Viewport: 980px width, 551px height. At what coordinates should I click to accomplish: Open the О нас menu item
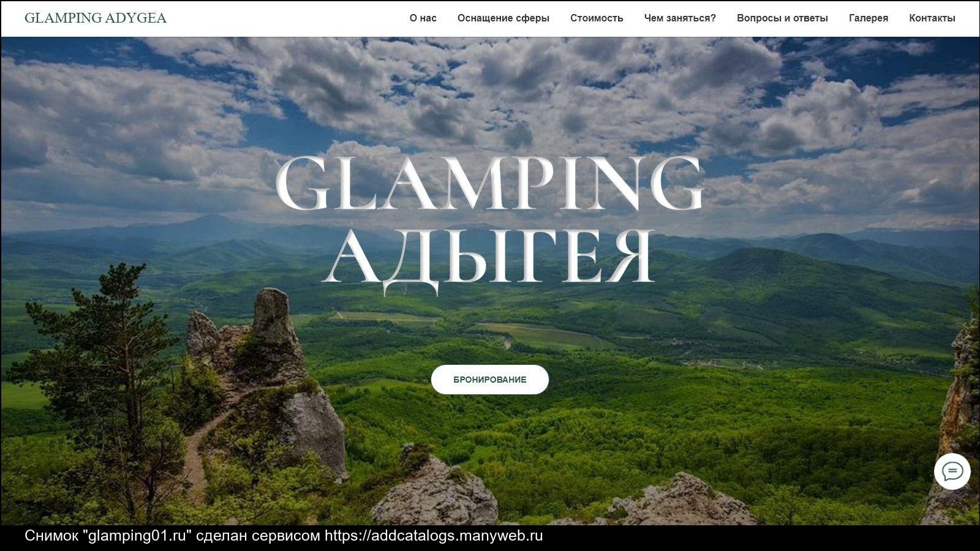coord(423,18)
